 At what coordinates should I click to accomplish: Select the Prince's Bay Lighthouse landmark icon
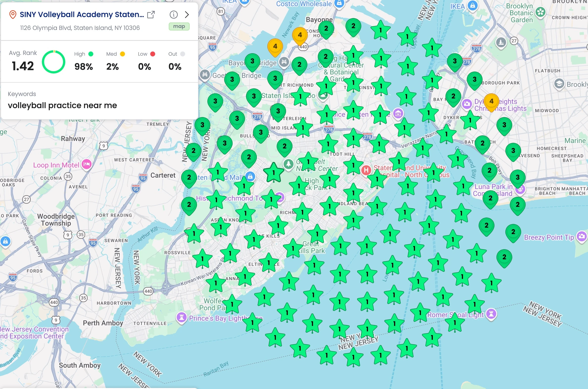pyautogui.click(x=181, y=317)
